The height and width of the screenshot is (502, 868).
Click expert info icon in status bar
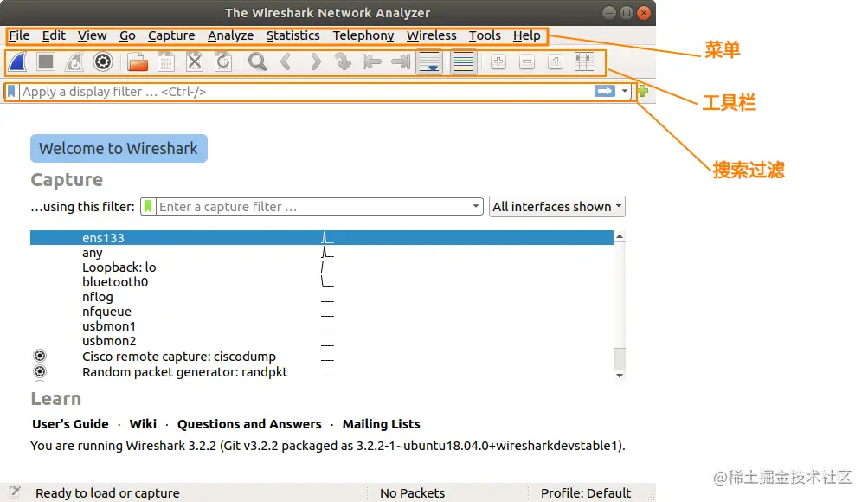15,492
